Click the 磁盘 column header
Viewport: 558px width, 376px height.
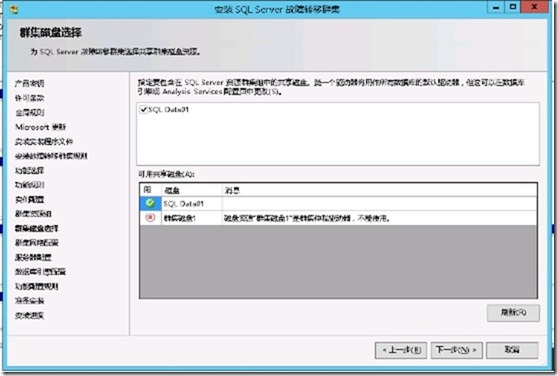(192, 190)
